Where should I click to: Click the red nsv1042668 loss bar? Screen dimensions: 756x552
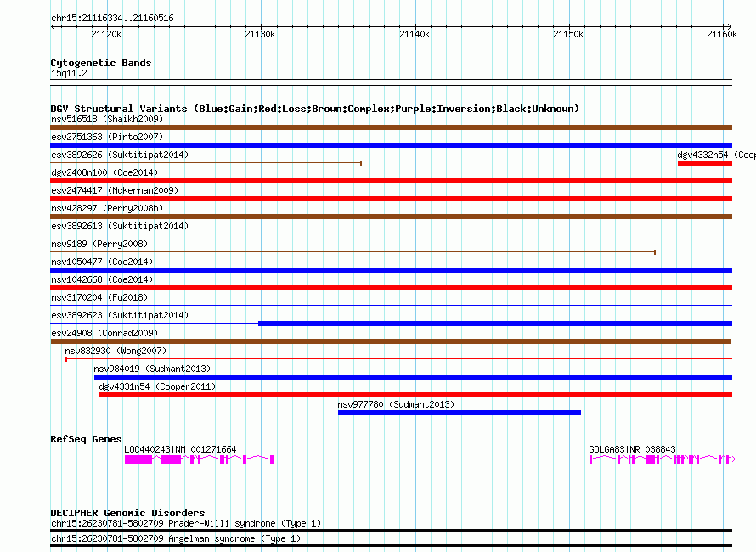(x=391, y=288)
